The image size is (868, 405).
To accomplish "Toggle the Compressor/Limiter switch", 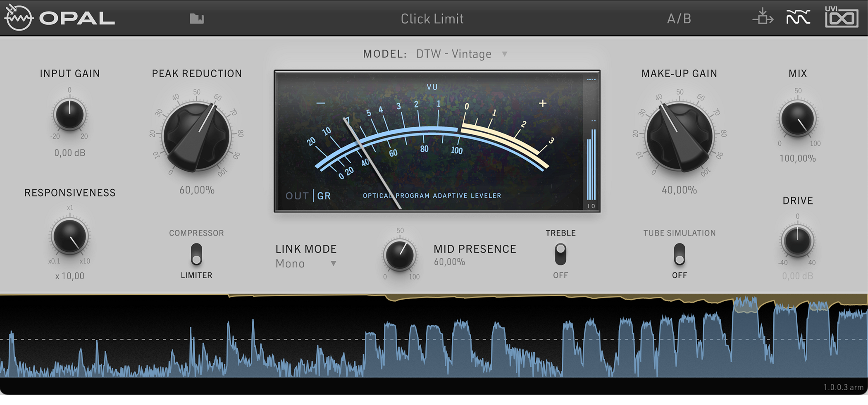I will click(196, 254).
